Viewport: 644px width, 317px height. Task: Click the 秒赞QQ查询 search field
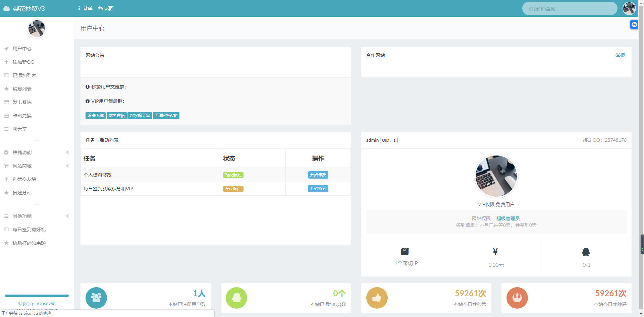(x=570, y=9)
